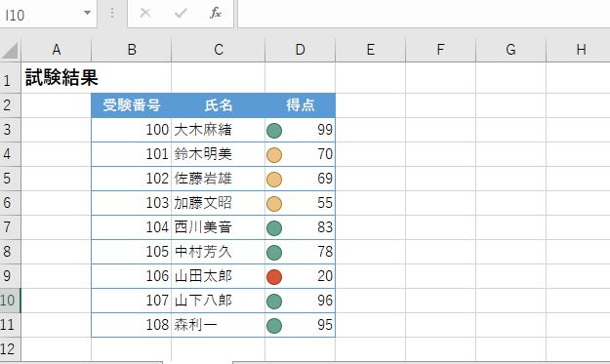Select column G header
The image size is (610, 364).
click(510, 50)
